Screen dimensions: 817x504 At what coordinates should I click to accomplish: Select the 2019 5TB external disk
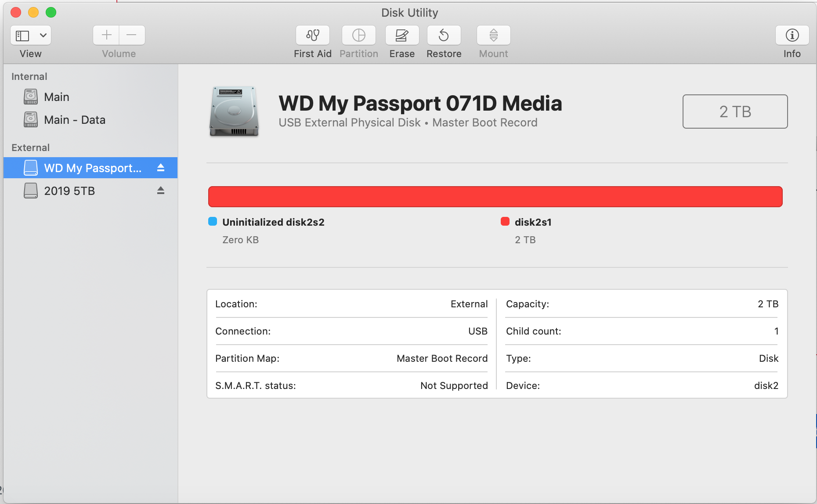(x=69, y=191)
